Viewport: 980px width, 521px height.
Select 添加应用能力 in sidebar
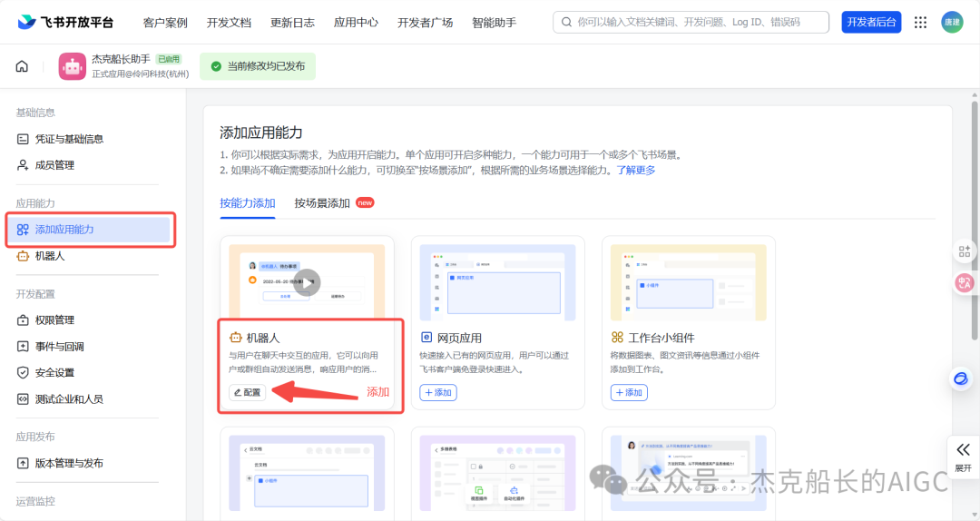click(x=89, y=230)
